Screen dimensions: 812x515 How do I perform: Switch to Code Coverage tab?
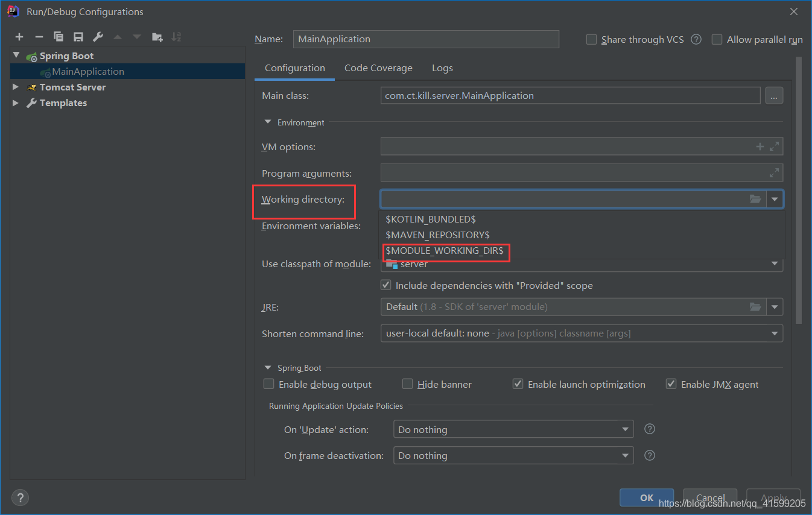tap(378, 68)
